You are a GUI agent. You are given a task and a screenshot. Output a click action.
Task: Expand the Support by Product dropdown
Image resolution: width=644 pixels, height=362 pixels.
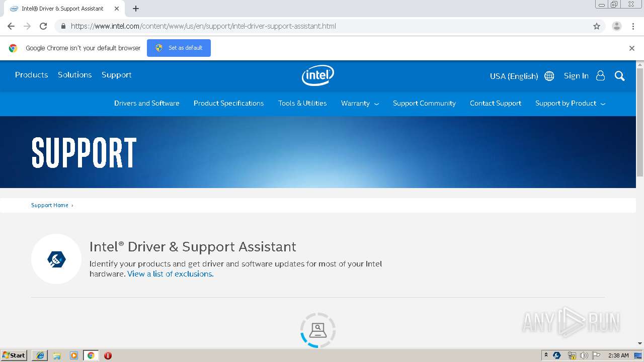click(x=570, y=103)
